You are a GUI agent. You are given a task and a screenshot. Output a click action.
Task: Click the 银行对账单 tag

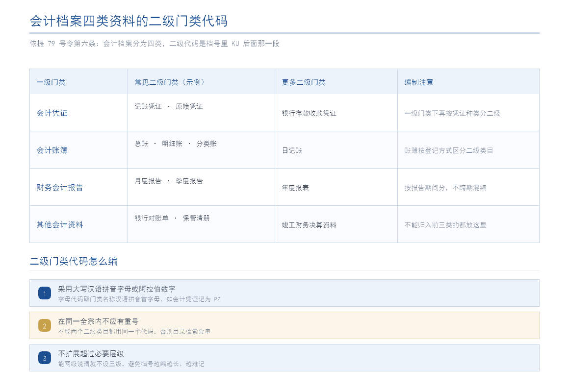click(x=151, y=219)
